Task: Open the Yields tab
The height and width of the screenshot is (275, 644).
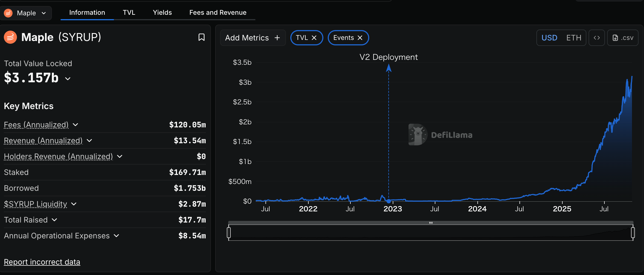Action: point(162,13)
